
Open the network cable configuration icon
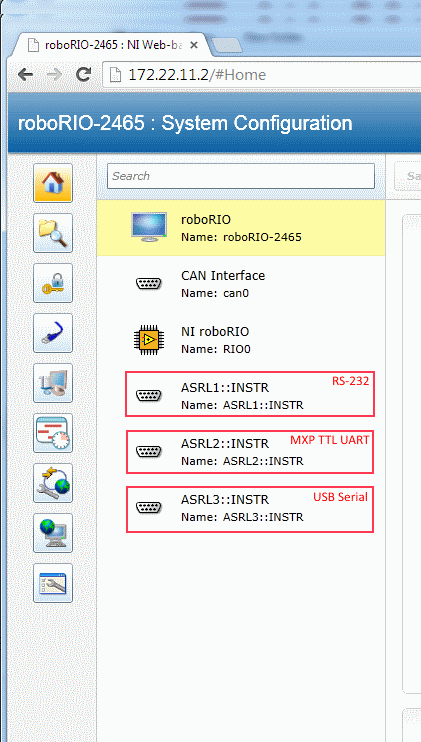point(53,333)
